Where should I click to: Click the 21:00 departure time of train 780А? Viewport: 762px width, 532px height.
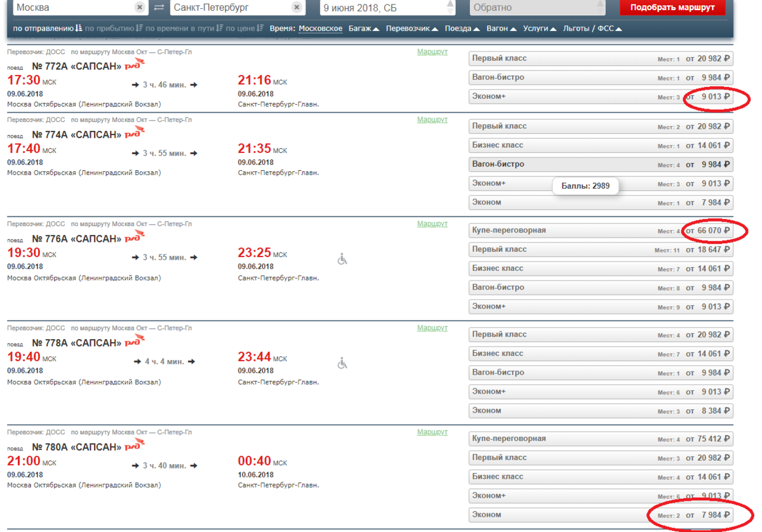point(23,462)
